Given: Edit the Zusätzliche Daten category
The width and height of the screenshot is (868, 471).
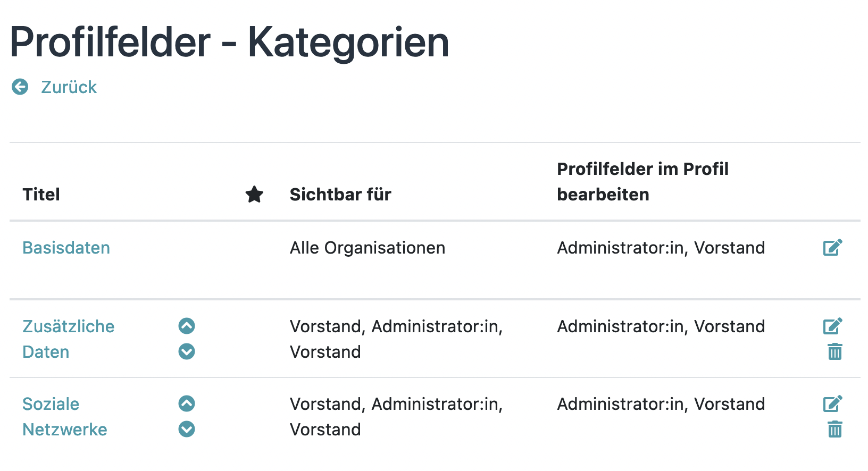Looking at the screenshot, I should (832, 326).
